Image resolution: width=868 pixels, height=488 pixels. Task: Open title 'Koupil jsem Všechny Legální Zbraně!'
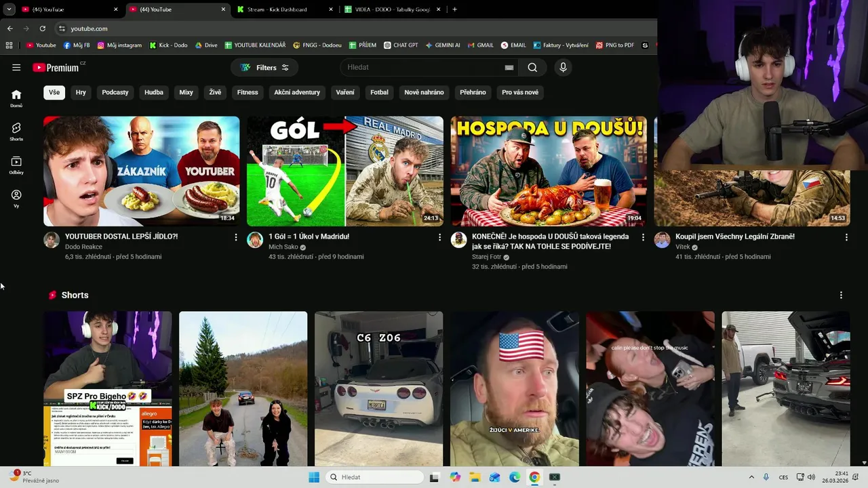735,237
